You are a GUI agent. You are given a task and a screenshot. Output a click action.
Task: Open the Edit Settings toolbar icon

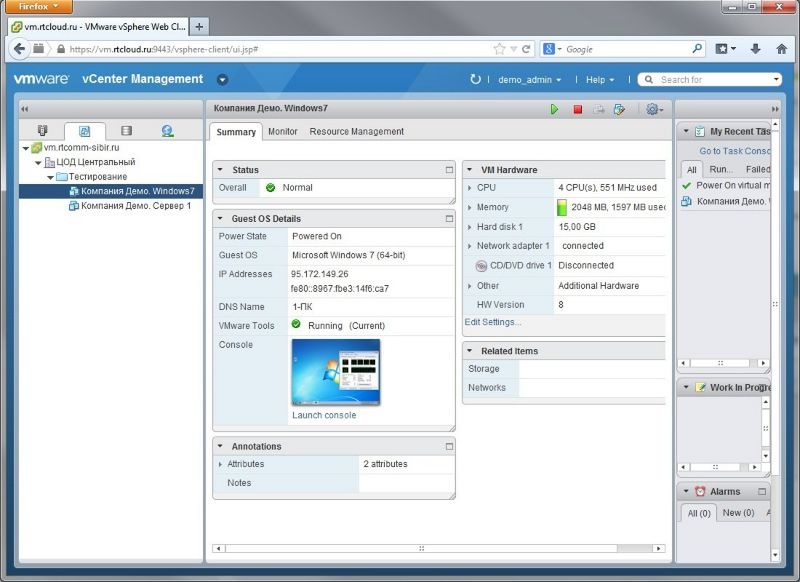coord(619,109)
